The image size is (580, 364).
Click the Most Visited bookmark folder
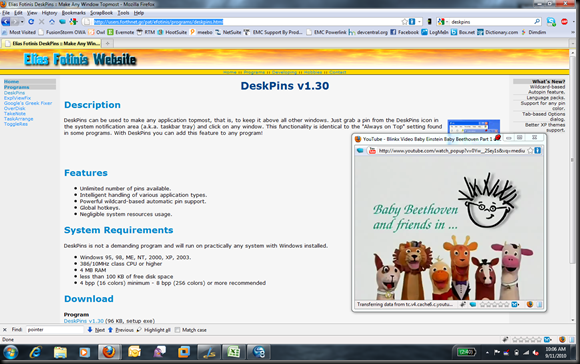pyautogui.click(x=19, y=32)
